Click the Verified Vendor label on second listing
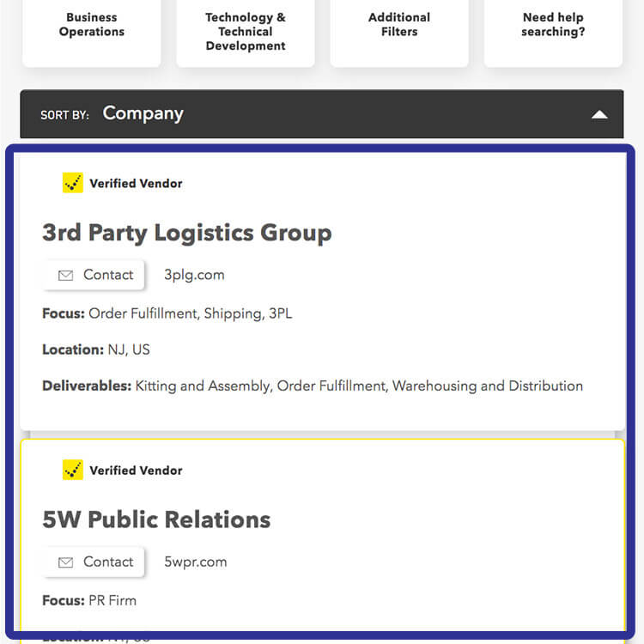 [136, 471]
